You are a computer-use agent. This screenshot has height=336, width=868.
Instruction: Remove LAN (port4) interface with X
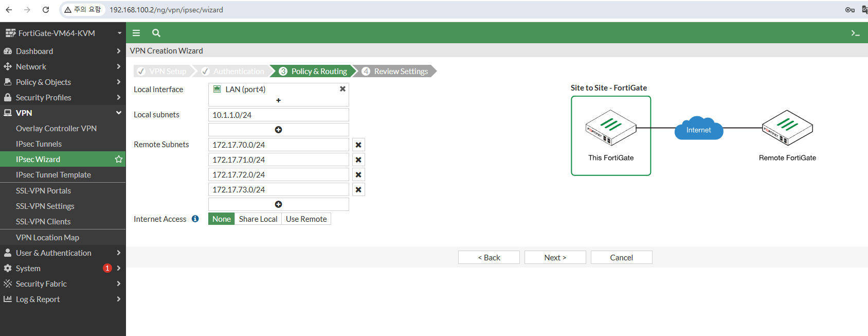pos(342,89)
